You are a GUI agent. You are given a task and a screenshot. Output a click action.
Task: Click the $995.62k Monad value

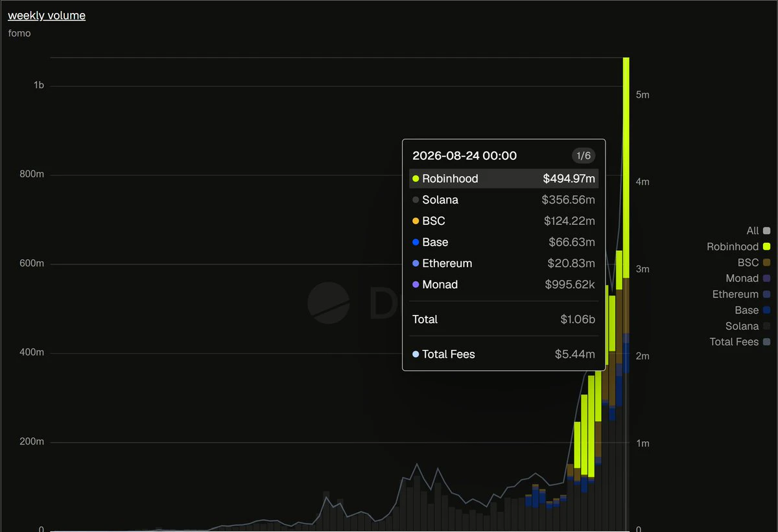[x=570, y=284]
